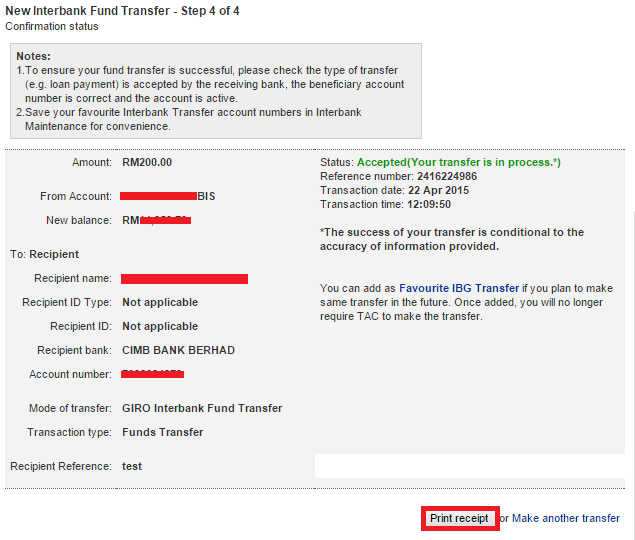Image resolution: width=635 pixels, height=540 pixels.
Task: Click the Recipient ID Type Not applicable value
Action: point(160,302)
